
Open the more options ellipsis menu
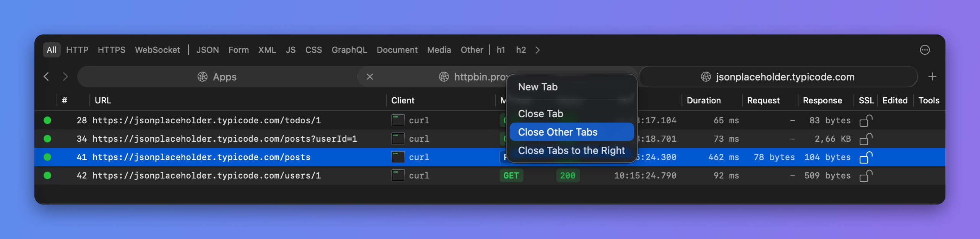(x=925, y=50)
